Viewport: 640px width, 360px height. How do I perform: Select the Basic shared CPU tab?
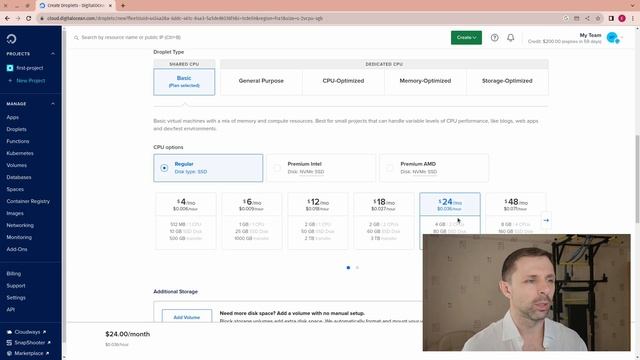(x=184, y=82)
